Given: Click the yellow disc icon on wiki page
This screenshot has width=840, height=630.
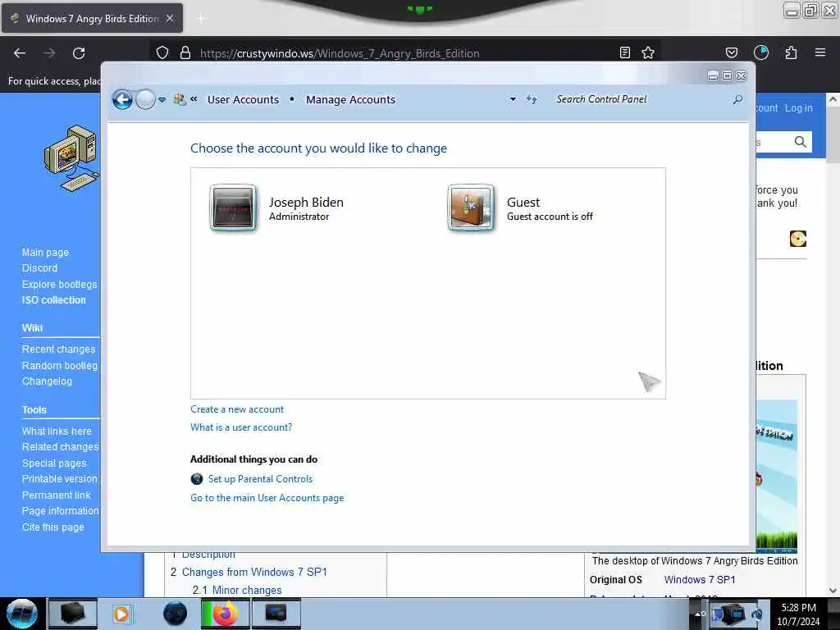Looking at the screenshot, I should [x=797, y=239].
